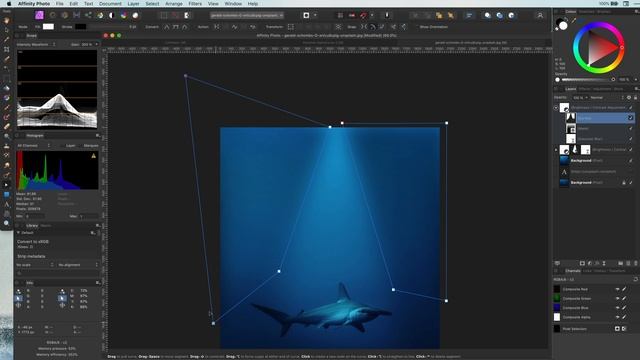Delete layer using the trash icon
The height and width of the screenshot is (360, 640).
tap(636, 264)
